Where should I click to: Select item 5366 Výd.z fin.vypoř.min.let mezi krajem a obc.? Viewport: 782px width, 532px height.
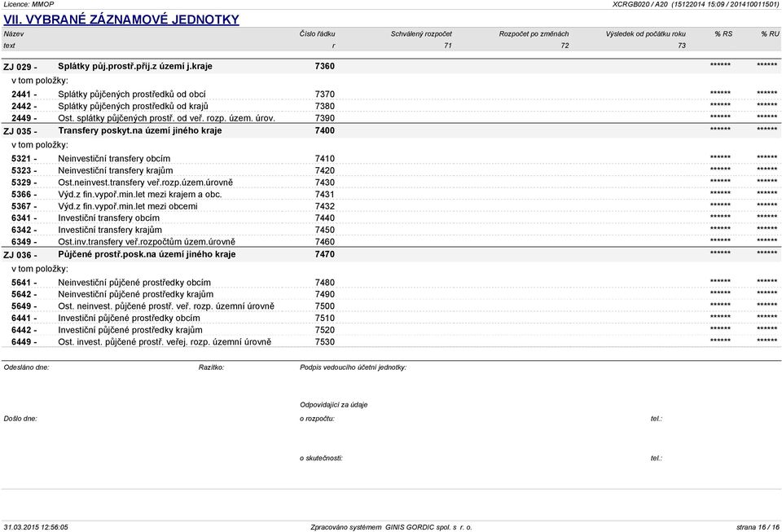coord(391,195)
